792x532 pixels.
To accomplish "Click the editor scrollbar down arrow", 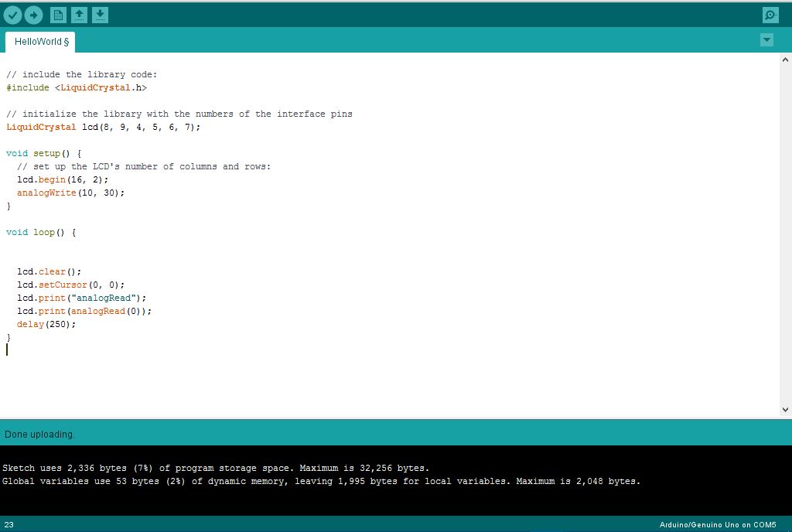I will 786,410.
